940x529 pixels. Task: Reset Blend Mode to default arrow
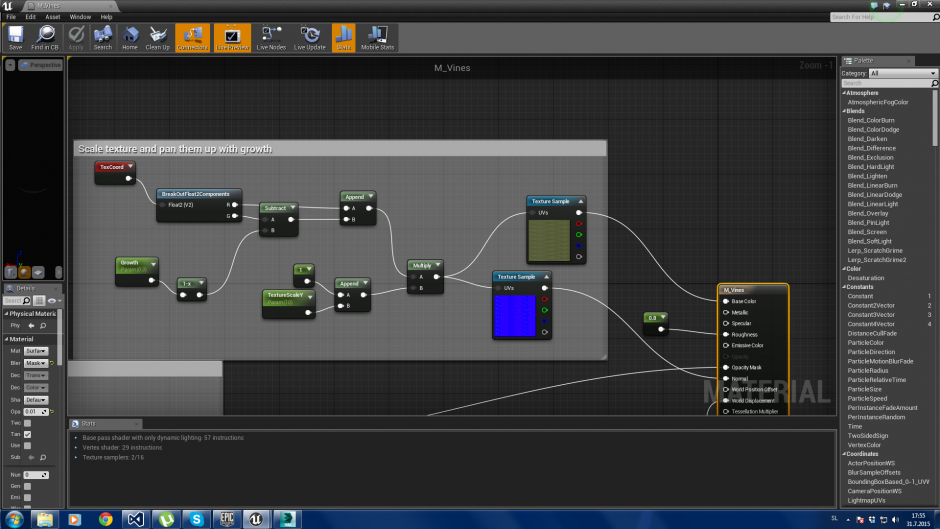(52, 363)
